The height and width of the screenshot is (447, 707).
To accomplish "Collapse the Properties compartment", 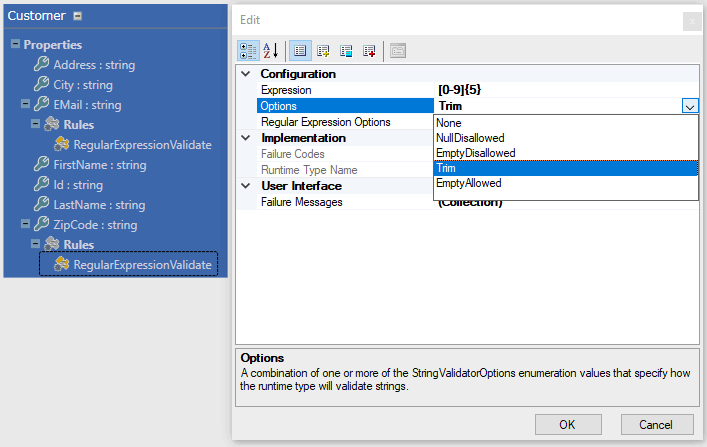I will [15, 44].
